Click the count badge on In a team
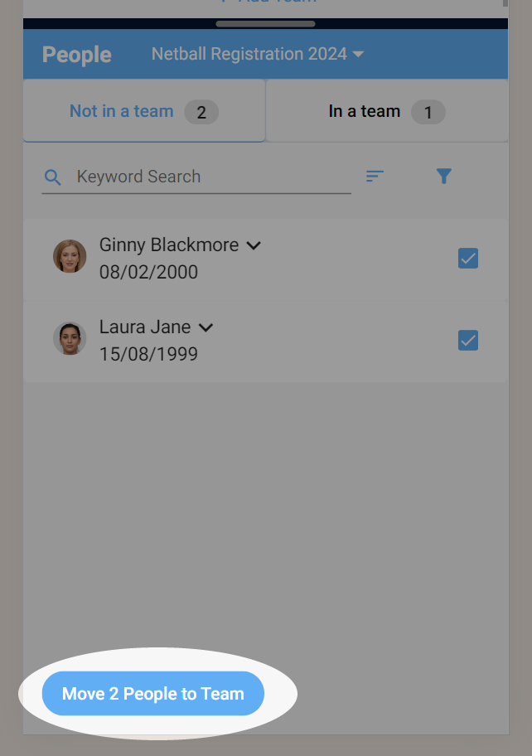Image resolution: width=532 pixels, height=756 pixels. click(428, 113)
